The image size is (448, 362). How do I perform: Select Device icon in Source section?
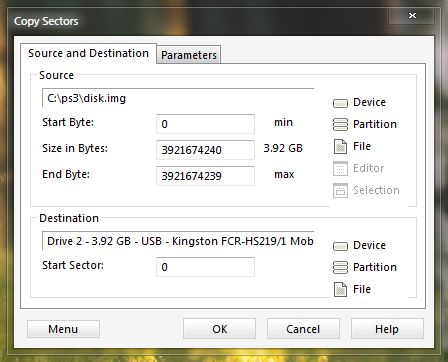click(340, 103)
